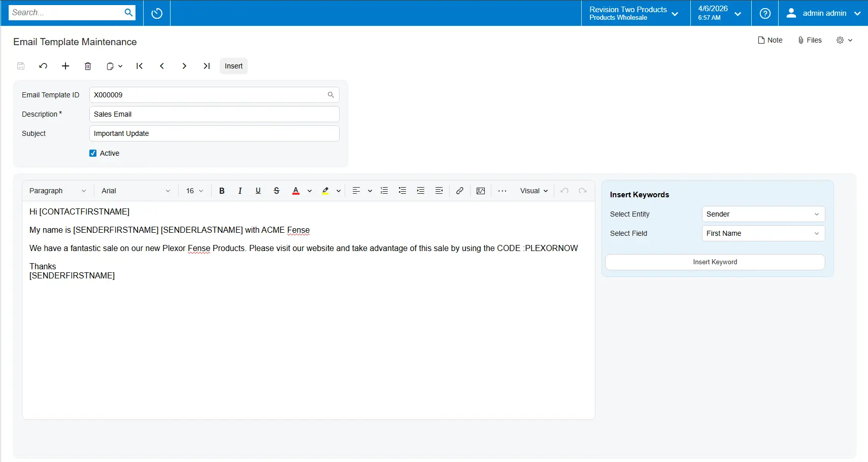This screenshot has height=462, width=868.
Task: Click the misspelled word Fense after ACME
Action: click(x=298, y=230)
